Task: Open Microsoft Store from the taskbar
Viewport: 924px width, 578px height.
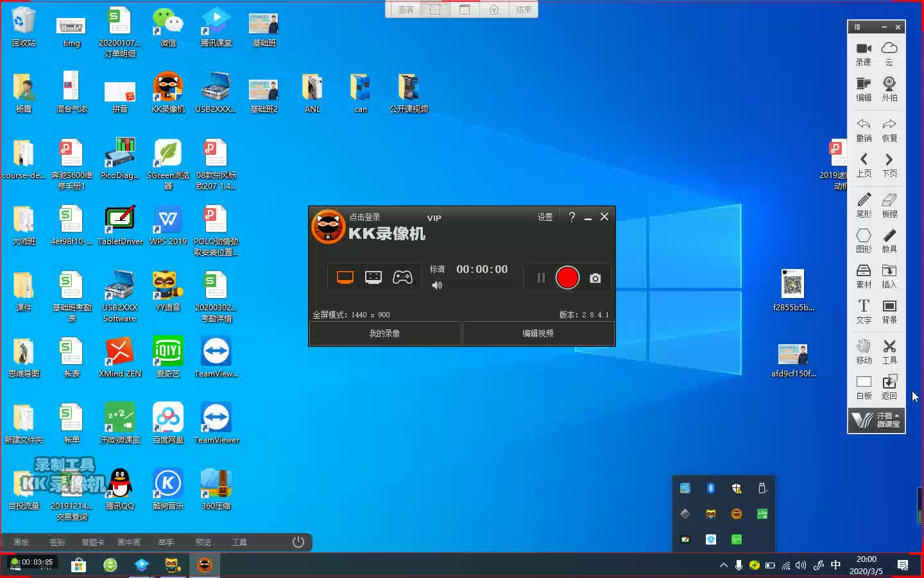Action: pos(78,565)
